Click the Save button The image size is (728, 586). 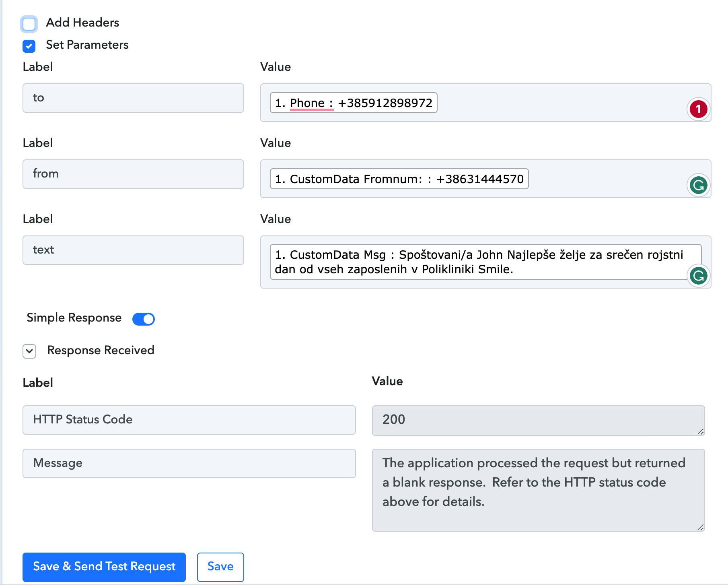tap(220, 567)
